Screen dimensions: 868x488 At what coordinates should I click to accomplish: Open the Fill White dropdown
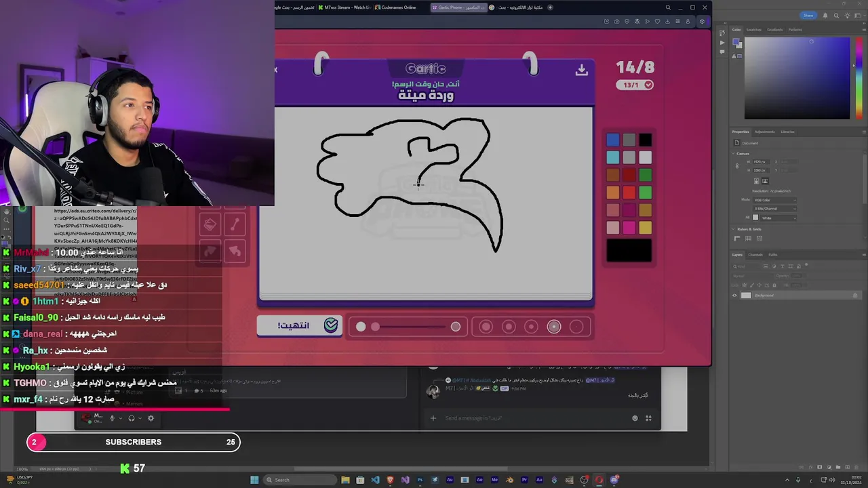click(779, 218)
